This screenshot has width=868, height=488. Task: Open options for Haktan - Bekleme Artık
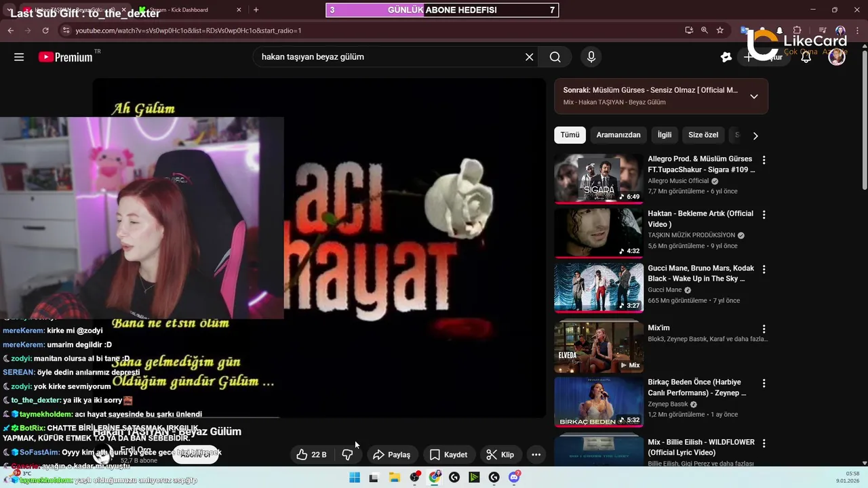tap(764, 215)
